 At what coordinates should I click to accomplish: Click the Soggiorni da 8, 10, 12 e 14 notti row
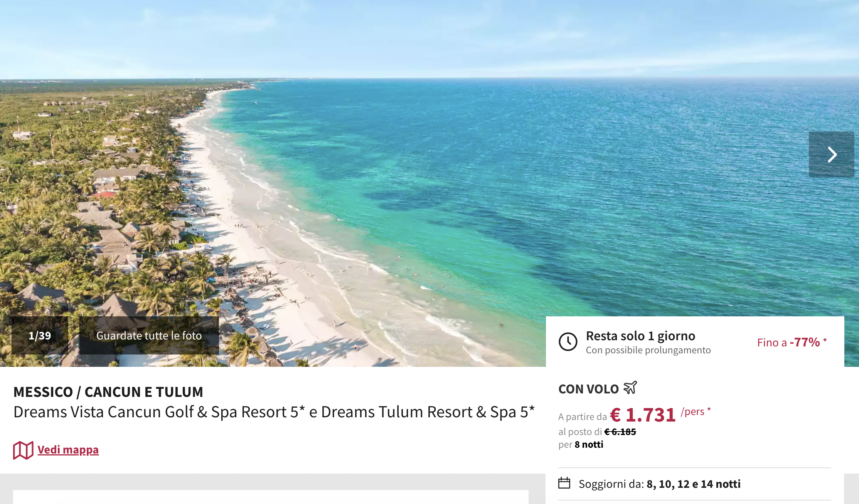point(694,484)
